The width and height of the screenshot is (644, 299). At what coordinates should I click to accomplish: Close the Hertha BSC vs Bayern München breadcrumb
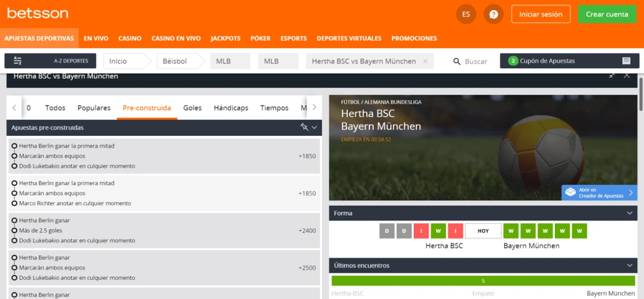click(x=425, y=60)
